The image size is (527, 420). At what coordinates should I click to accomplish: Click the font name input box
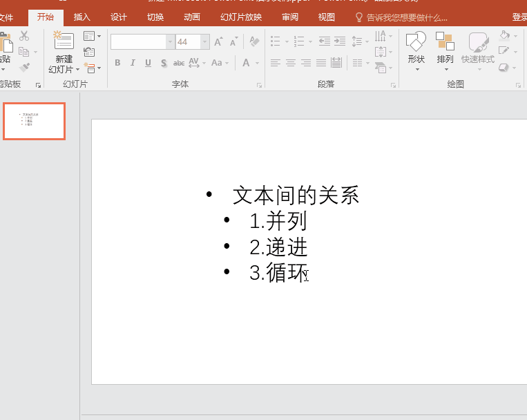click(138, 41)
